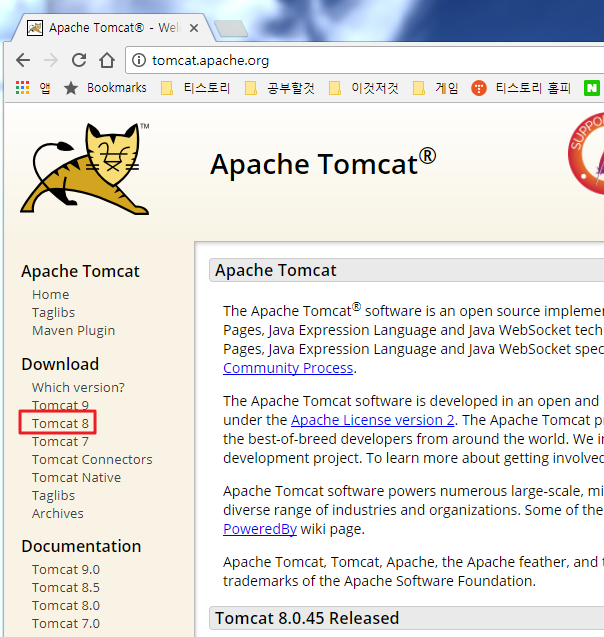604x637 pixels.
Task: Follow the Community Process link
Action: tap(288, 368)
